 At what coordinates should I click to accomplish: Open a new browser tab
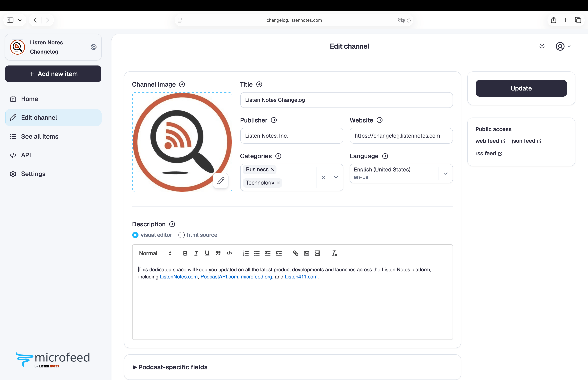click(566, 20)
